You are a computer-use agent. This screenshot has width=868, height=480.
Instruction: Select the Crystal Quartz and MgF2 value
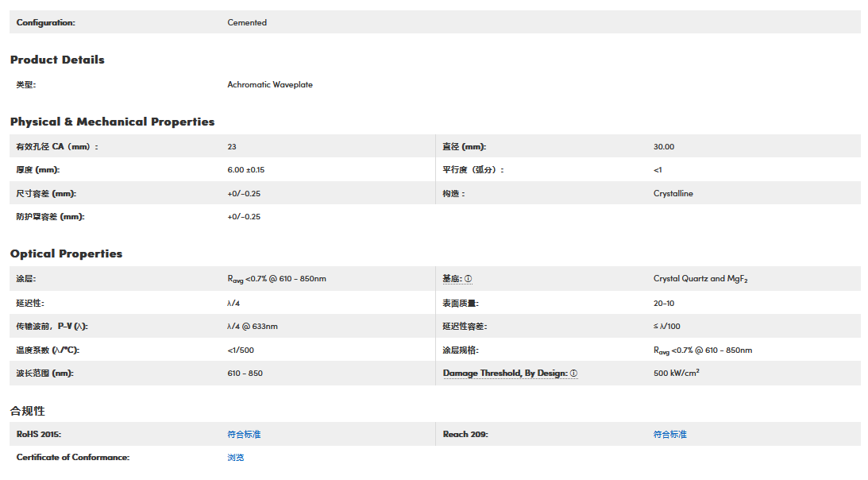tap(700, 279)
